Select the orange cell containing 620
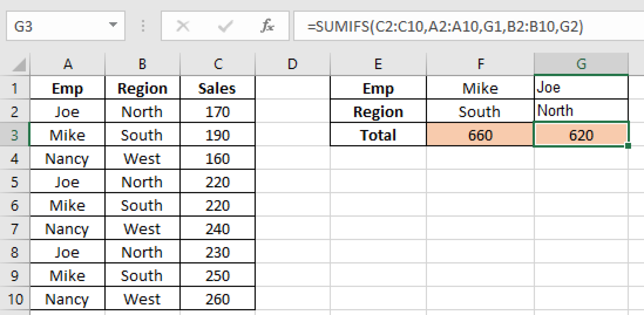Viewport: 644px width, 315px height. (581, 135)
